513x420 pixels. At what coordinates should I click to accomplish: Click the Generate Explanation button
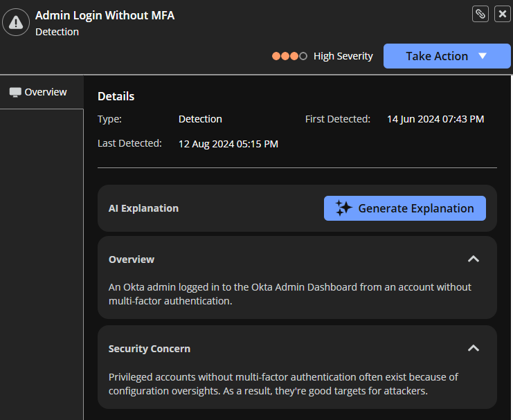pos(405,208)
